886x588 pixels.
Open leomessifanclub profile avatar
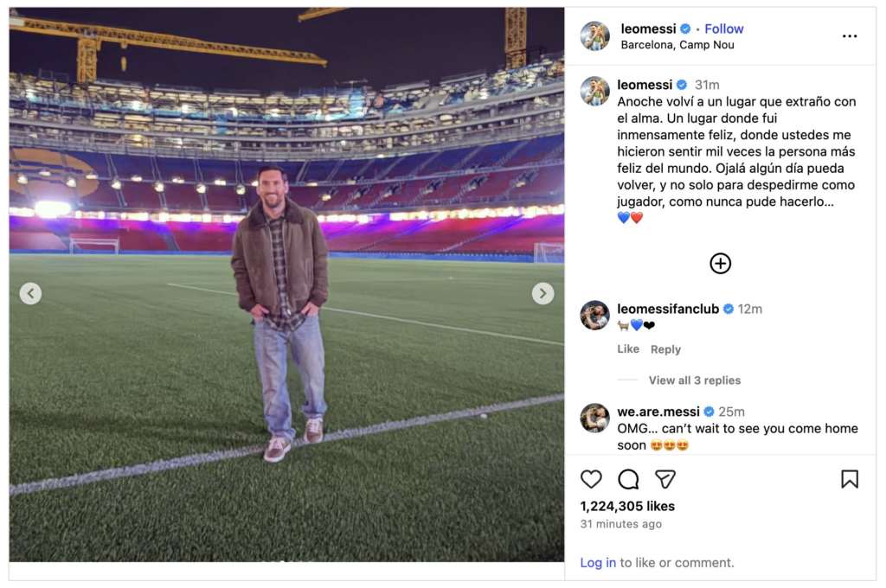tap(594, 316)
